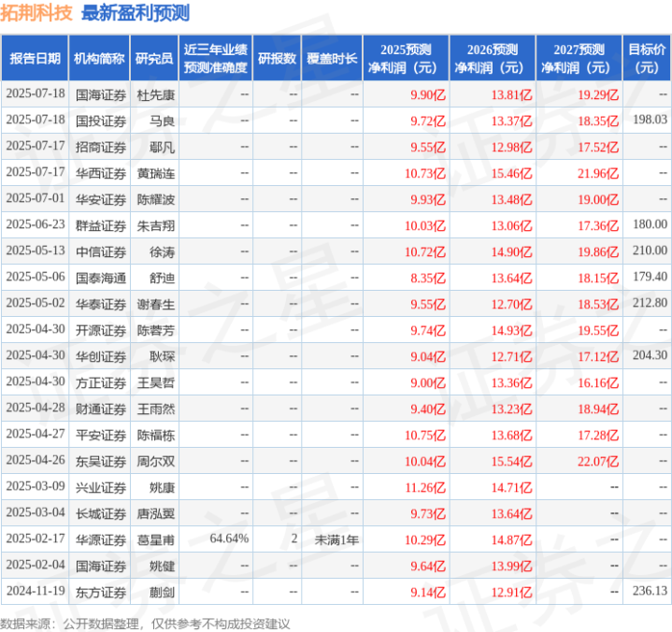Click the 2025预测净利润 column header
This screenshot has height=632, width=672.
(406, 58)
